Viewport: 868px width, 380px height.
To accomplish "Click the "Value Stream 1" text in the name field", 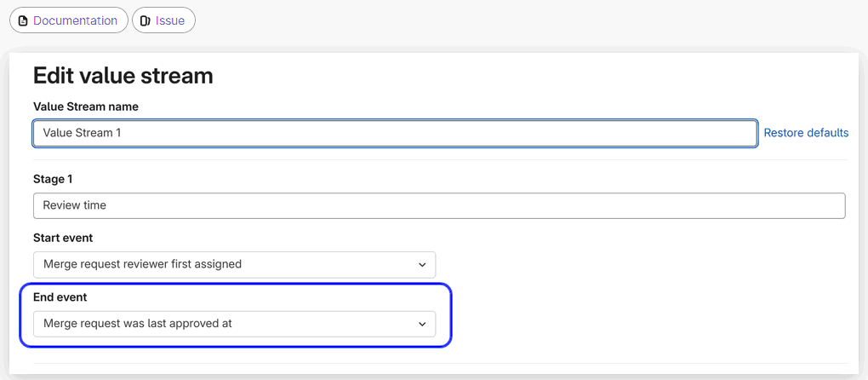I will (x=82, y=133).
